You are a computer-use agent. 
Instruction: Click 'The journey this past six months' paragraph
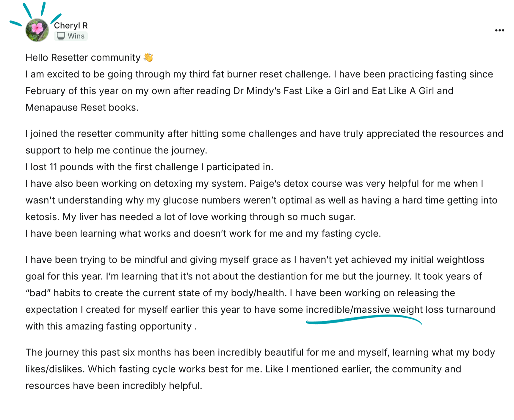(260, 369)
